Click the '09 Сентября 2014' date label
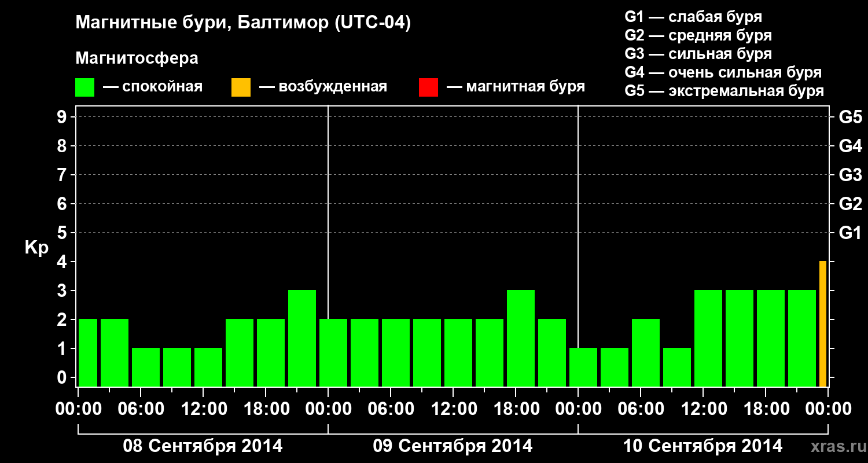The image size is (868, 463). tap(453, 446)
